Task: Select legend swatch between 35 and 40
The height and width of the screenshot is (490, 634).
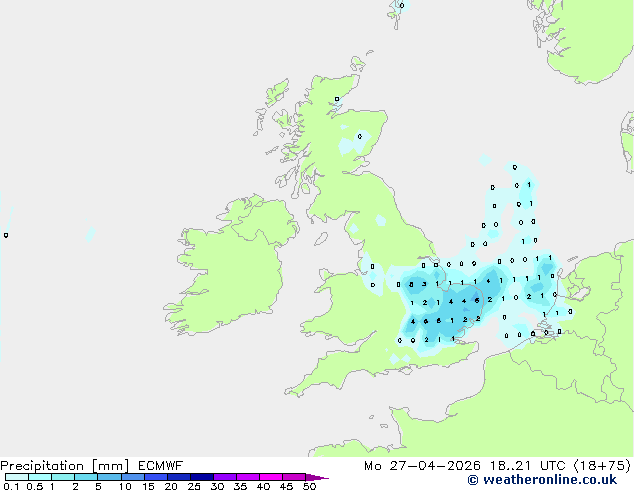Action: click(247, 477)
